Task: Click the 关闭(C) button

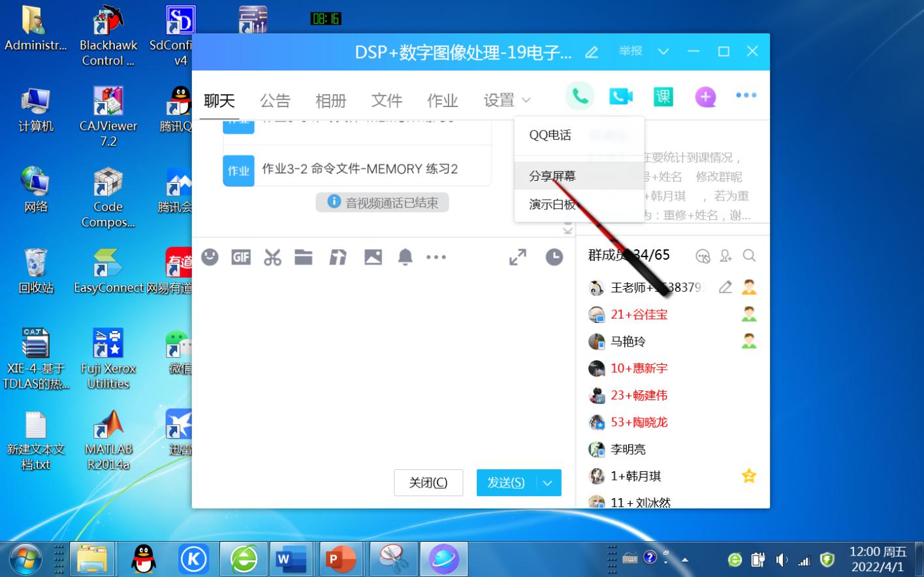Action: pos(428,483)
